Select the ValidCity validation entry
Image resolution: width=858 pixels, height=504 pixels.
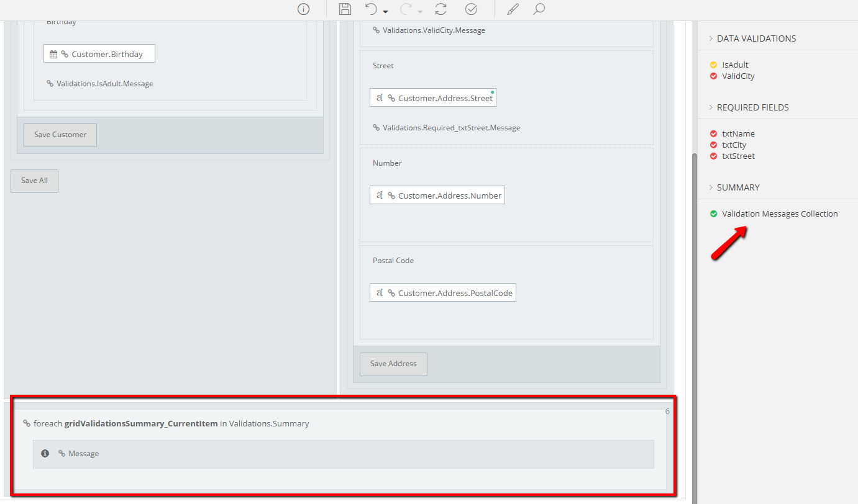(737, 76)
